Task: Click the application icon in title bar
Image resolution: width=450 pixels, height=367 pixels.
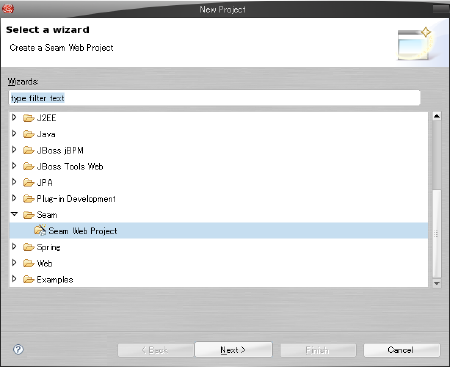Action: [8, 9]
